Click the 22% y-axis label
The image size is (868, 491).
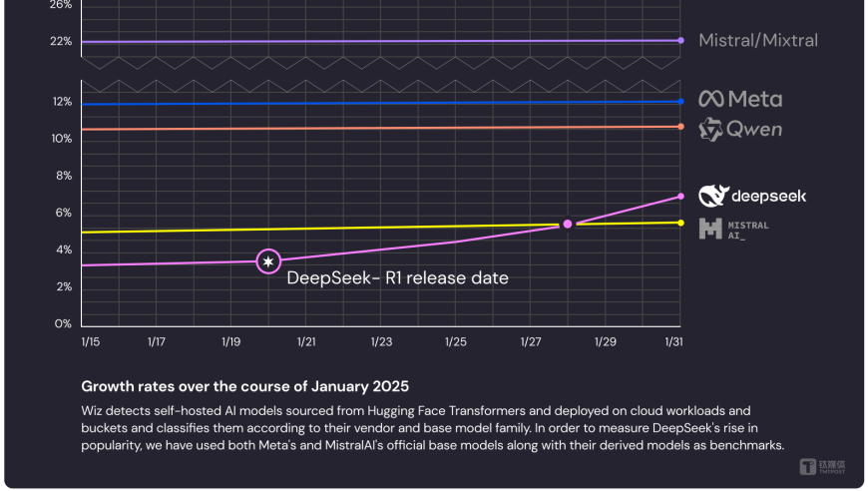tap(61, 41)
